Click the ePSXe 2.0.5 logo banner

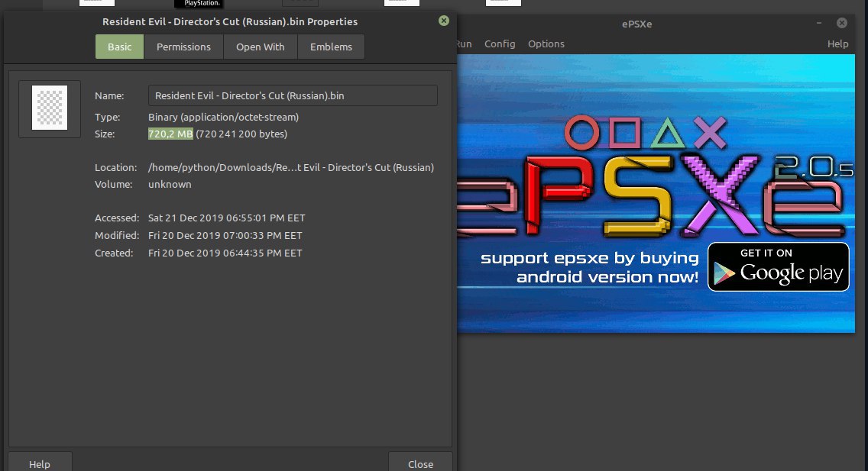[x=656, y=177]
